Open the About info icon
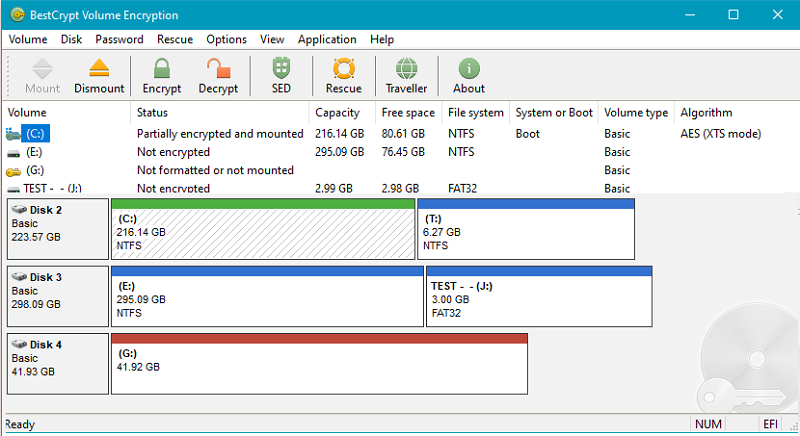Viewport: 800px width, 436px height. point(469,70)
